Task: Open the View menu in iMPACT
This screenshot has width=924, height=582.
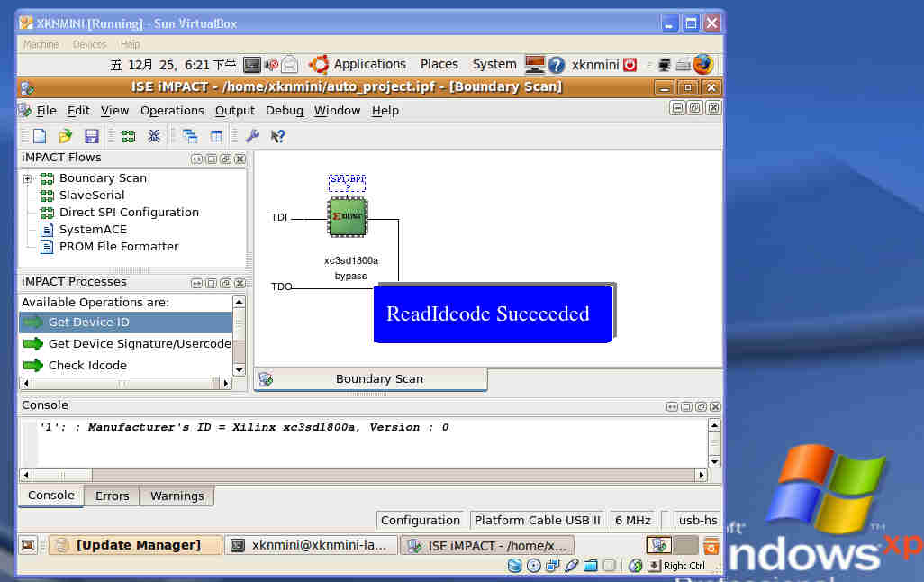Action: [114, 111]
